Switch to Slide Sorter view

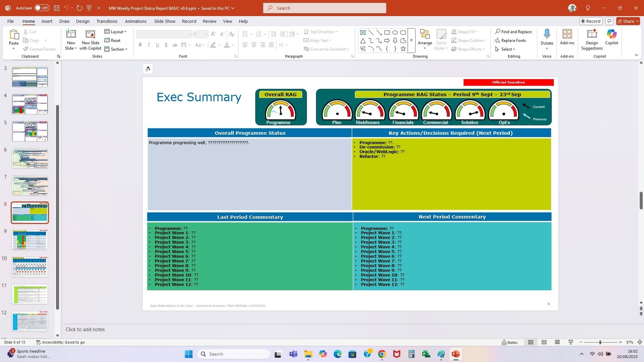click(x=544, y=342)
